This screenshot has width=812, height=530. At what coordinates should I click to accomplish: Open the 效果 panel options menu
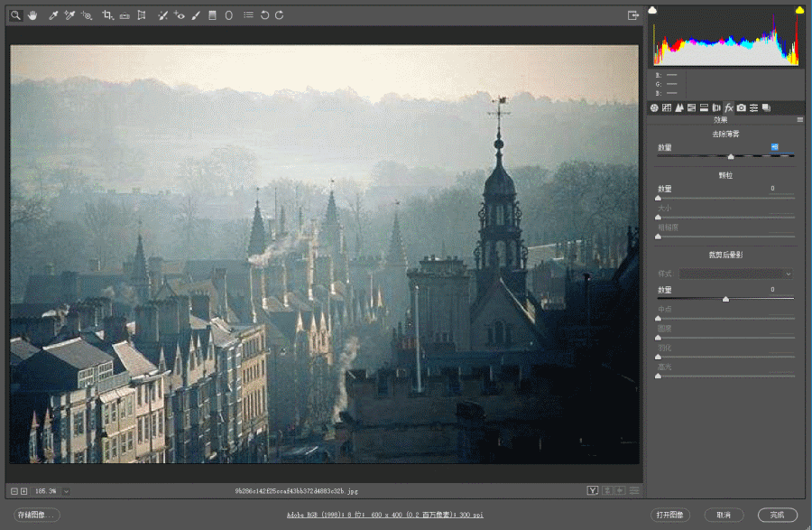[799, 119]
